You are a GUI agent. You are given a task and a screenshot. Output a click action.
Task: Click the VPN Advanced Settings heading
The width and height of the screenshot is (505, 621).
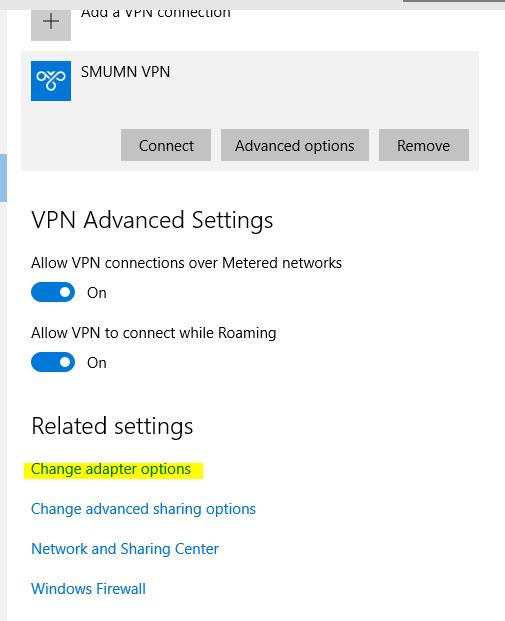(x=152, y=220)
